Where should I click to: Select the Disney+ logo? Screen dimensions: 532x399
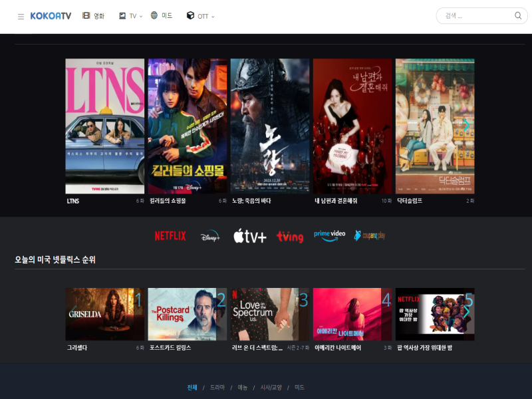(x=210, y=236)
